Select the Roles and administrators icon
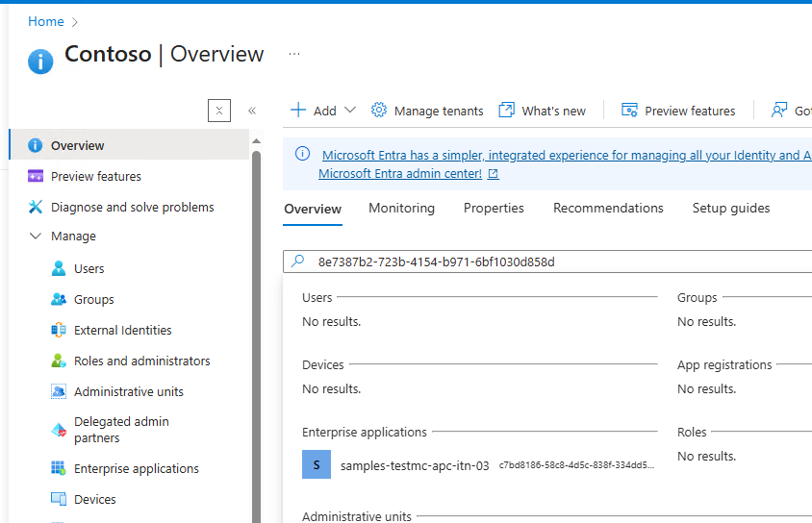The height and width of the screenshot is (523, 812). [59, 361]
